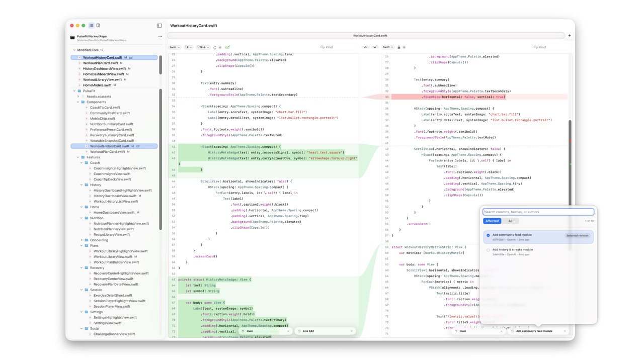Screen dimensions: 644x362
Task: Click the sidebar file tree scrollbar
Action: (x=161, y=160)
